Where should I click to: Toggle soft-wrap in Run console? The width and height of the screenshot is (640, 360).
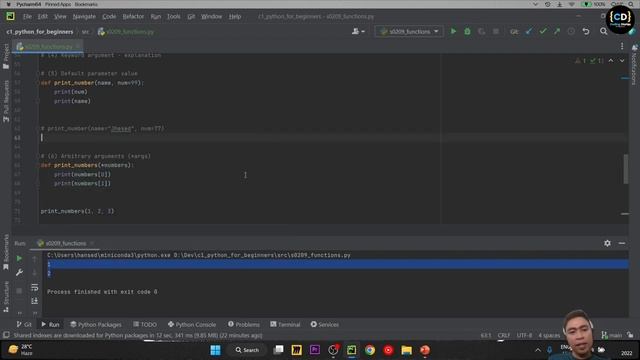(x=35, y=287)
